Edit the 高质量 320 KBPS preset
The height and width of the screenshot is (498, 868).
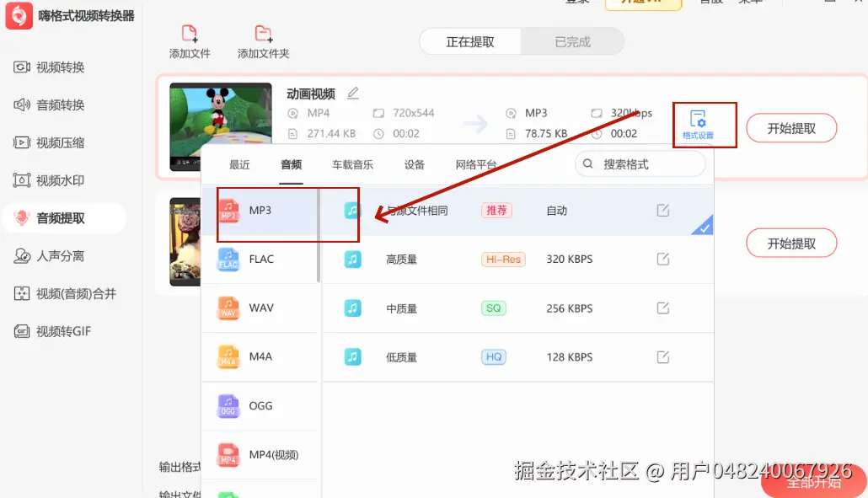pyautogui.click(x=663, y=259)
